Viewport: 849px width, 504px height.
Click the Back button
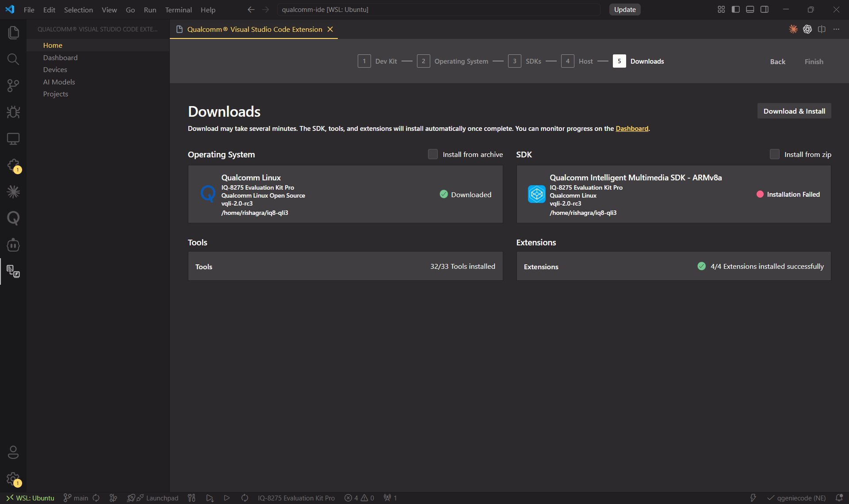777,61
